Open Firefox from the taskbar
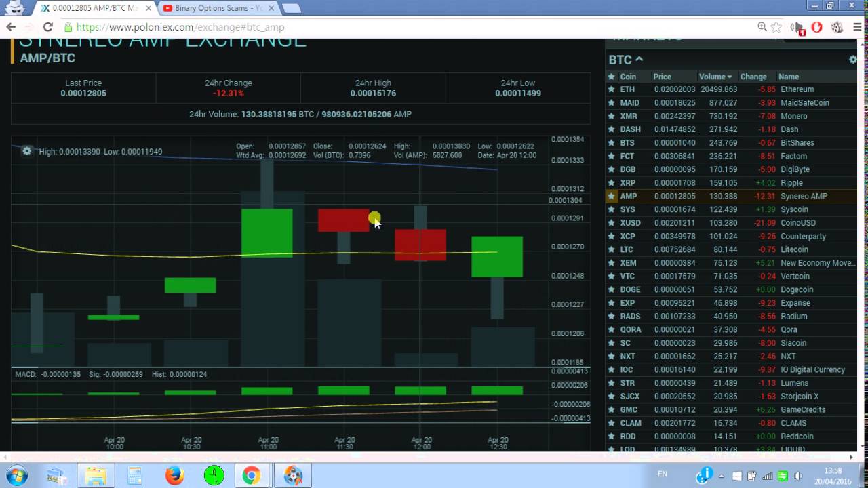The height and width of the screenshot is (488, 868). tap(174, 476)
